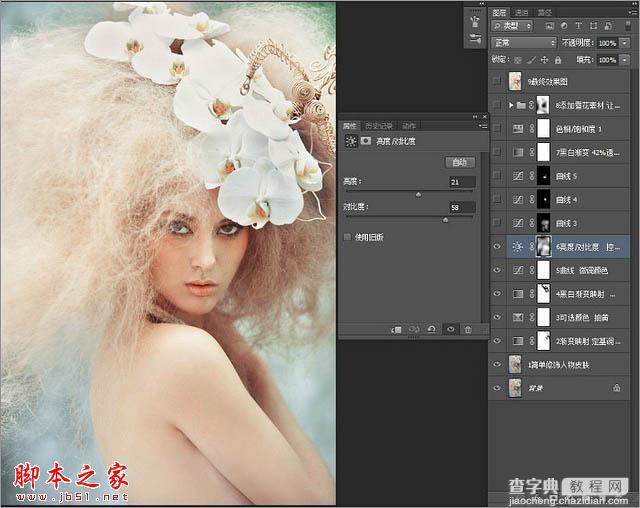Click the clip to layer icon in Properties

pyautogui.click(x=396, y=330)
